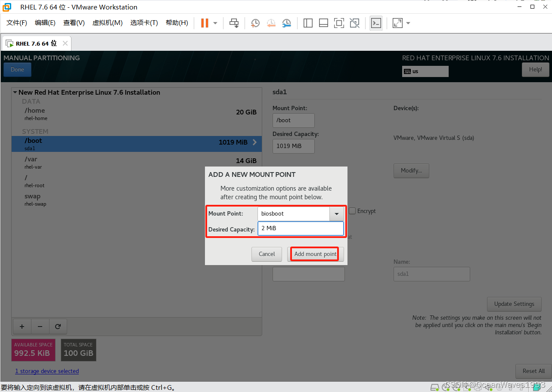This screenshot has width=552, height=392.
Task: Open the Help! button
Action: click(x=536, y=70)
